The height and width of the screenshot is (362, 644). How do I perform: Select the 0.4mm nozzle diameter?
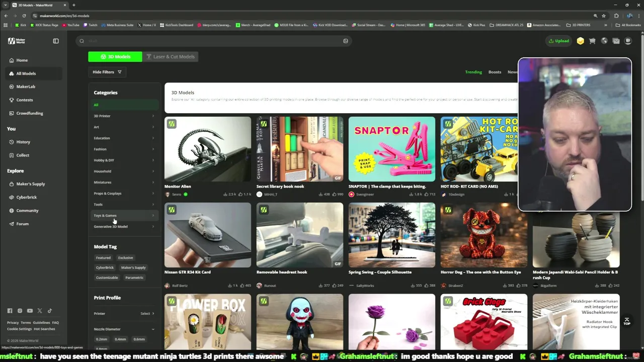120,339
